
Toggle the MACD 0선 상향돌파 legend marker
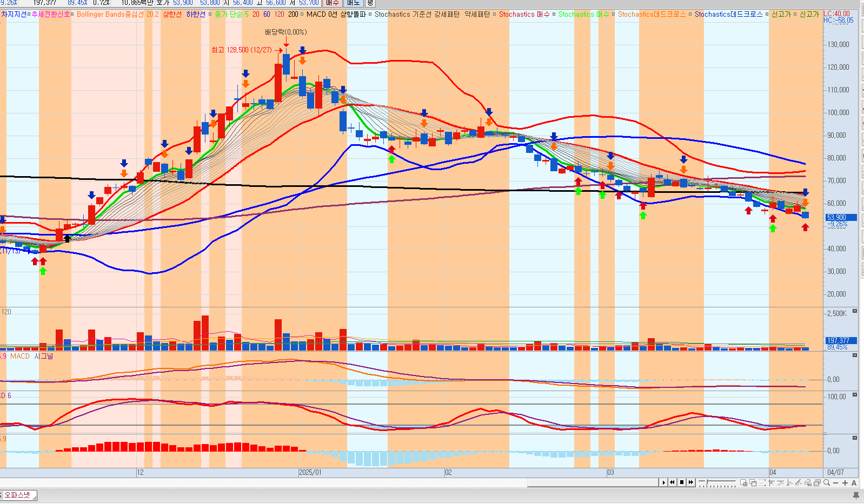coord(302,14)
